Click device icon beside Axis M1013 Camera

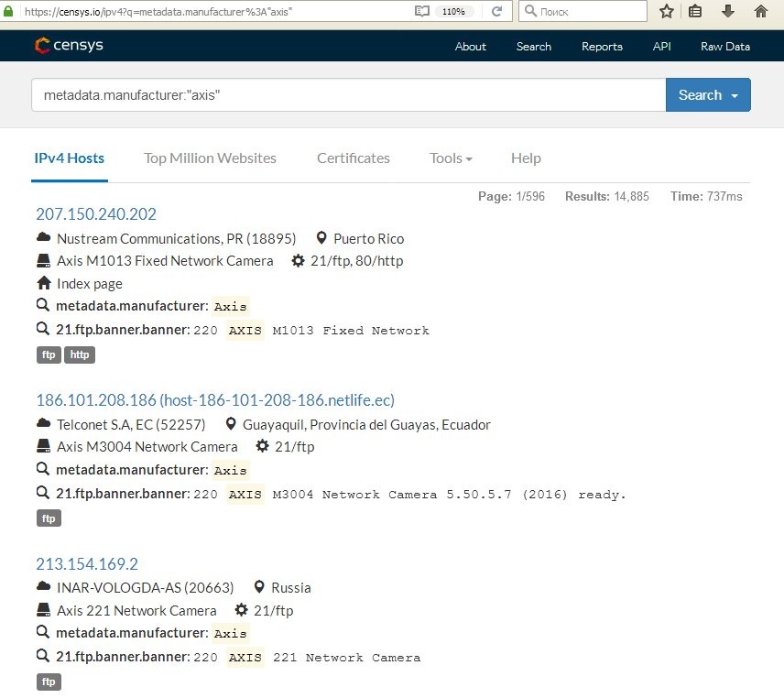coord(43,260)
